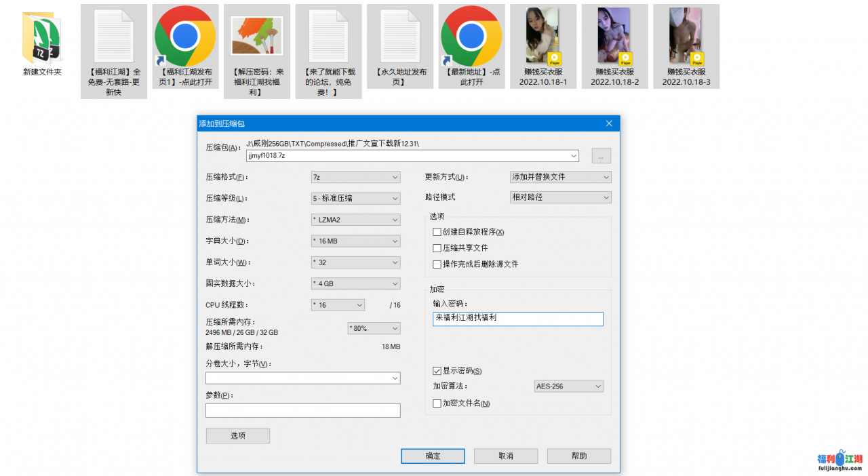Select the video file 2022.10.18-1
The width and height of the screenshot is (868, 476).
(543, 37)
